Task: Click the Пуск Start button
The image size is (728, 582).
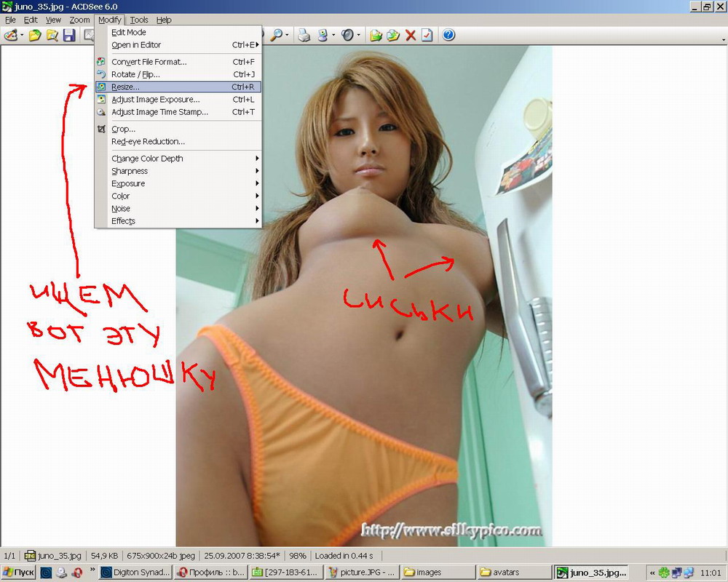Action: click(19, 573)
